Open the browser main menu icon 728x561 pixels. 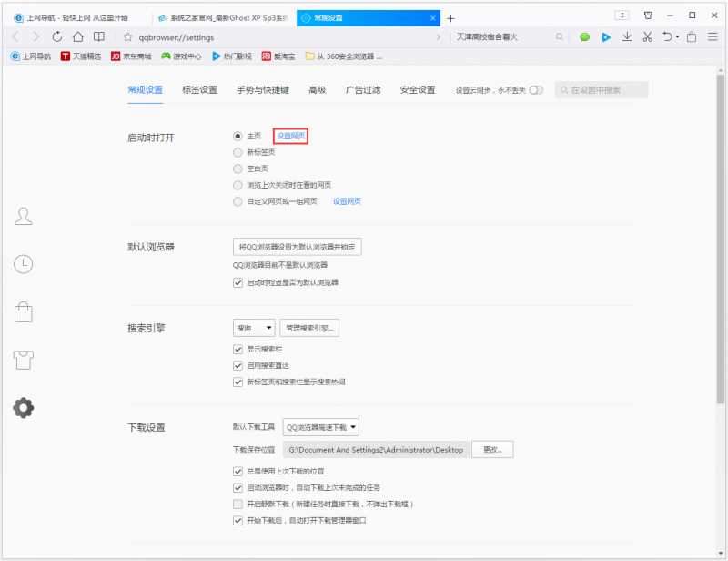pyautogui.click(x=713, y=38)
